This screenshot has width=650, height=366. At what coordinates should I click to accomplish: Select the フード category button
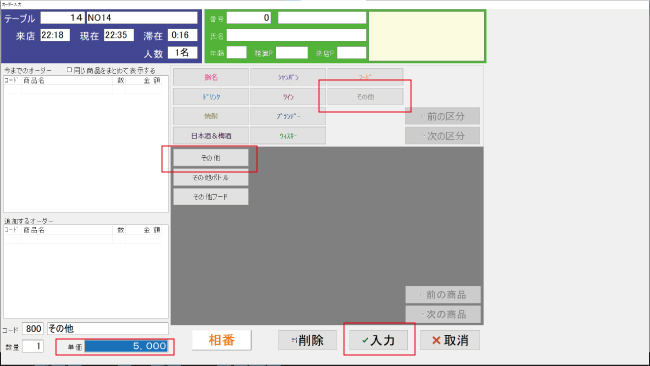tap(365, 77)
